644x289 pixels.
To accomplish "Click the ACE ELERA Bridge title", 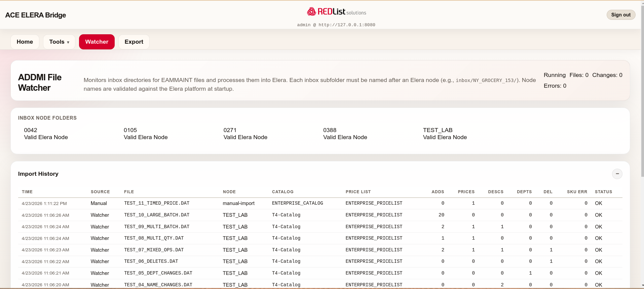I will click(36, 15).
